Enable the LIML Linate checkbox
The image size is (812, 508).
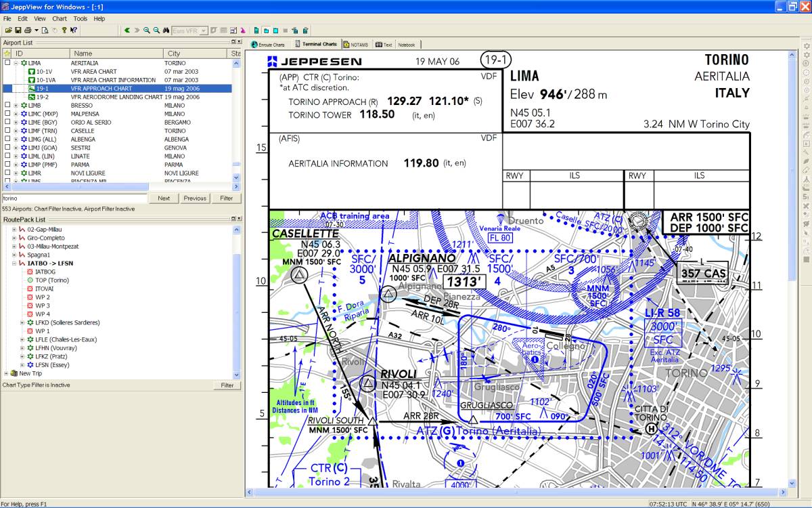click(x=7, y=156)
